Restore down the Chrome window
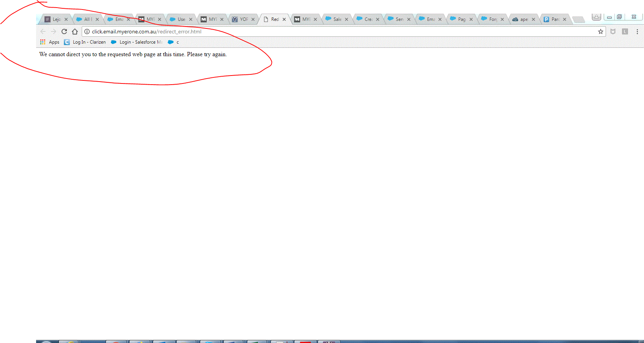Viewport: 644px width, 343px height. 619,17
